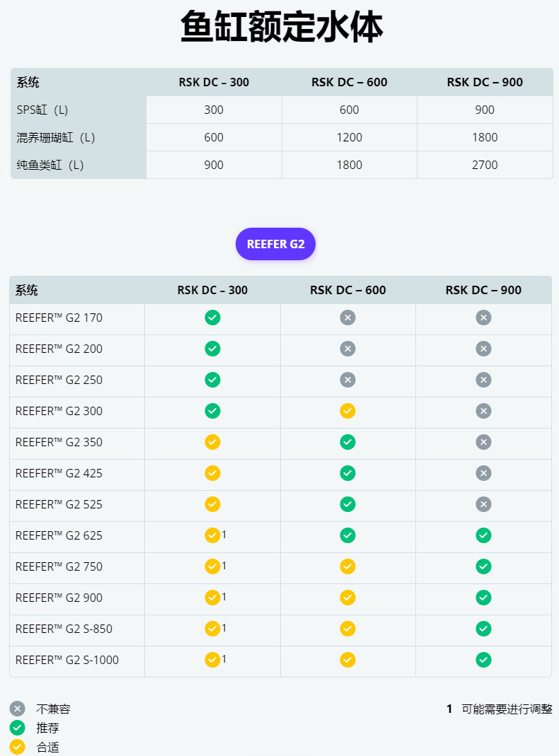Screen dimensions: 559x756
Task: Click yellow check for G2 900 under DC-300
Action: pyautogui.click(x=213, y=598)
